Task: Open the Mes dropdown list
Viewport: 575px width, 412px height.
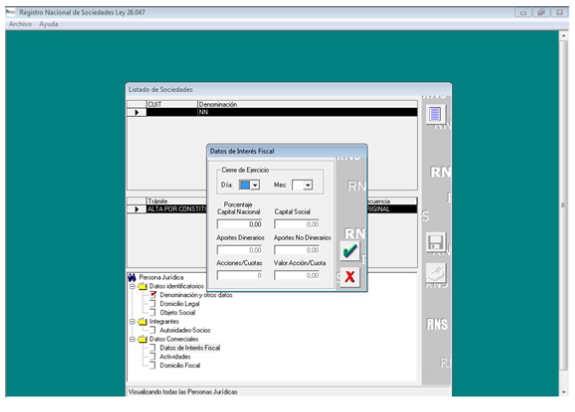Action: point(308,185)
